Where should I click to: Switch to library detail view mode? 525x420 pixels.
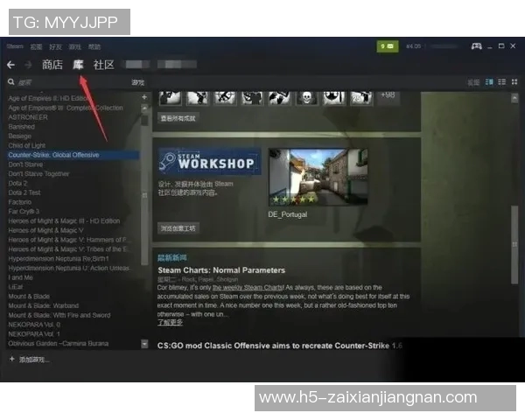(x=490, y=82)
